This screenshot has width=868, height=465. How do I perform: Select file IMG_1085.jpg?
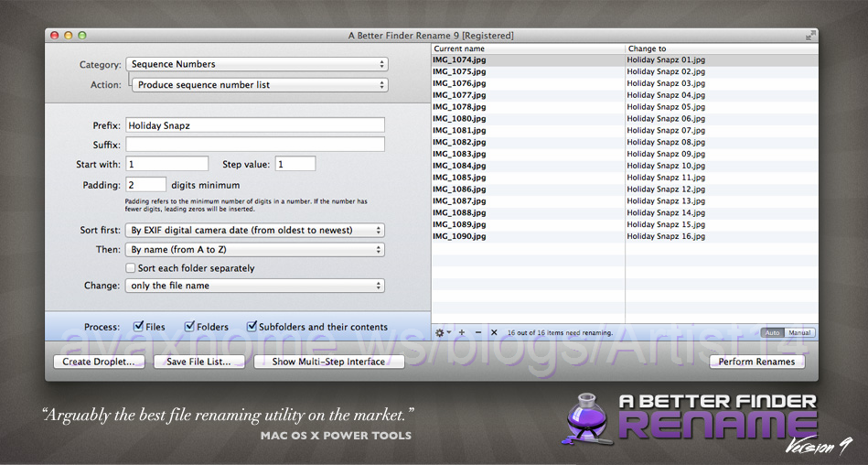[x=459, y=178]
